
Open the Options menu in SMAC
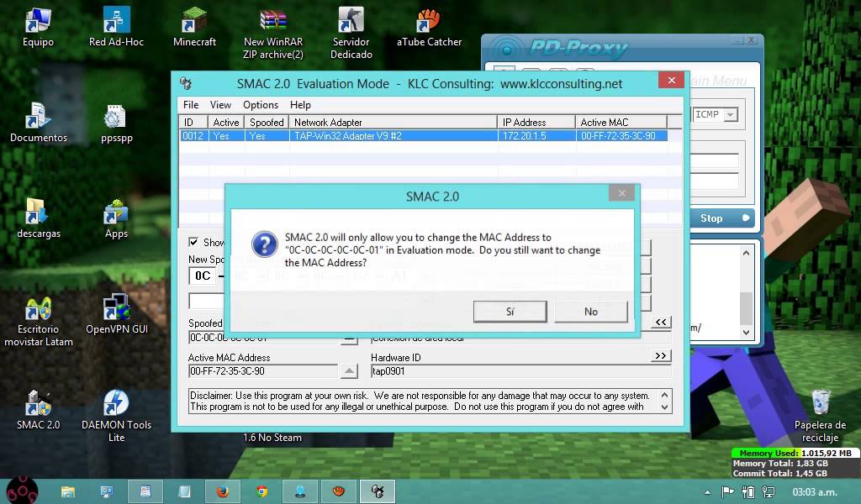[x=261, y=105]
